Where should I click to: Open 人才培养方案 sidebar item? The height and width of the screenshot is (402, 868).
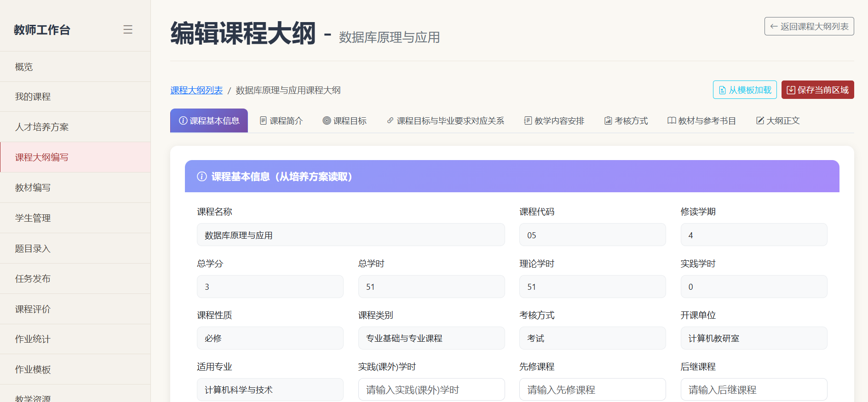[x=75, y=127]
